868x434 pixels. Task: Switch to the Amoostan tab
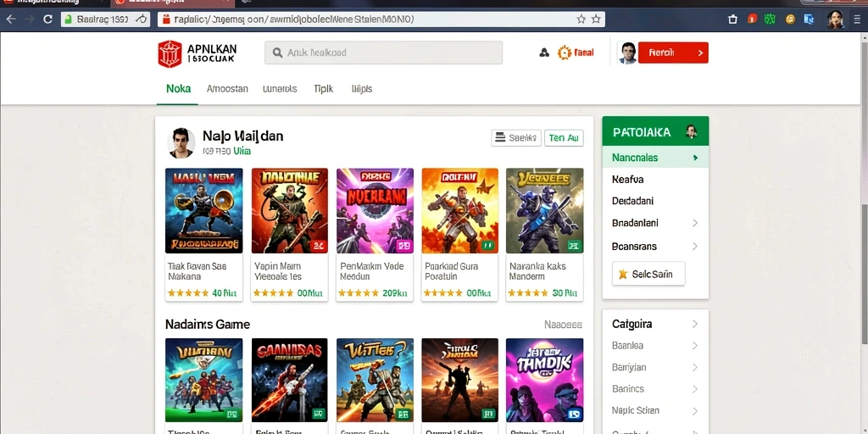(227, 88)
